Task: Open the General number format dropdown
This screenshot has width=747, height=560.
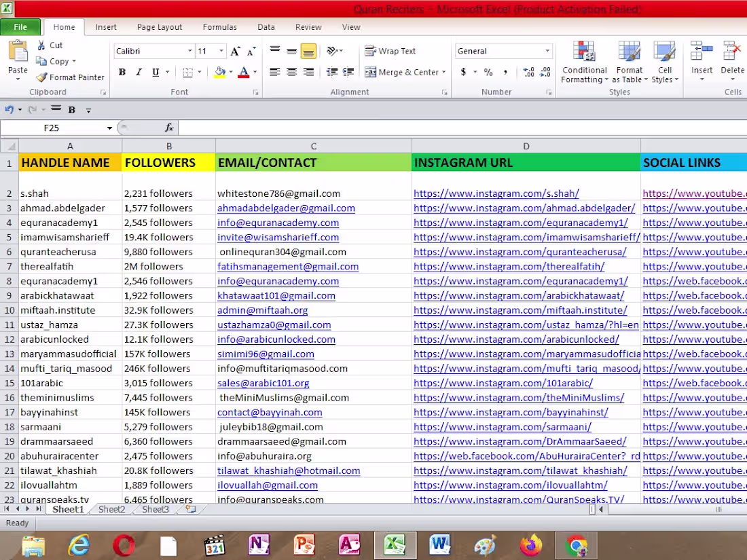Action: pyautogui.click(x=547, y=51)
